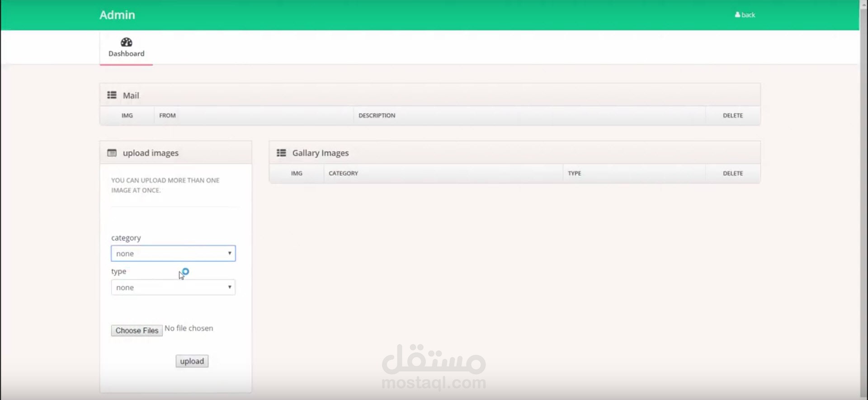Image resolution: width=868 pixels, height=400 pixels.
Task: Click the Mail table DELETE header
Action: [733, 116]
